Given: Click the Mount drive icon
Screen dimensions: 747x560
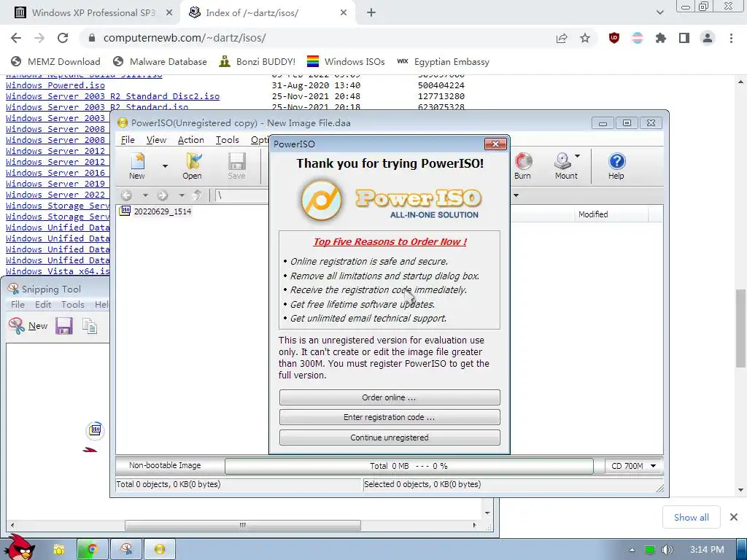Looking at the screenshot, I should 562,161.
